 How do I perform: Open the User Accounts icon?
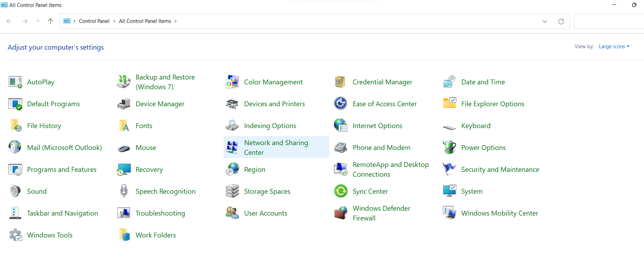pos(232,213)
